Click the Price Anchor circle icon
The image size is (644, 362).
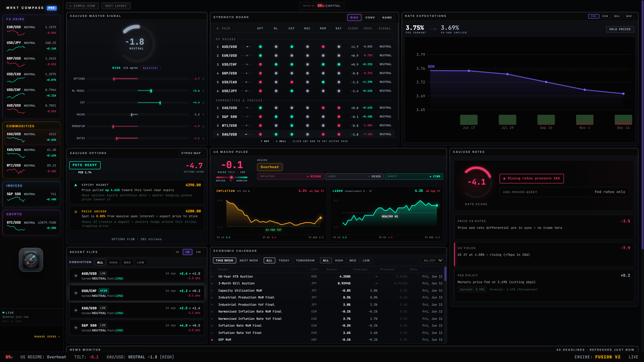pos(76,212)
